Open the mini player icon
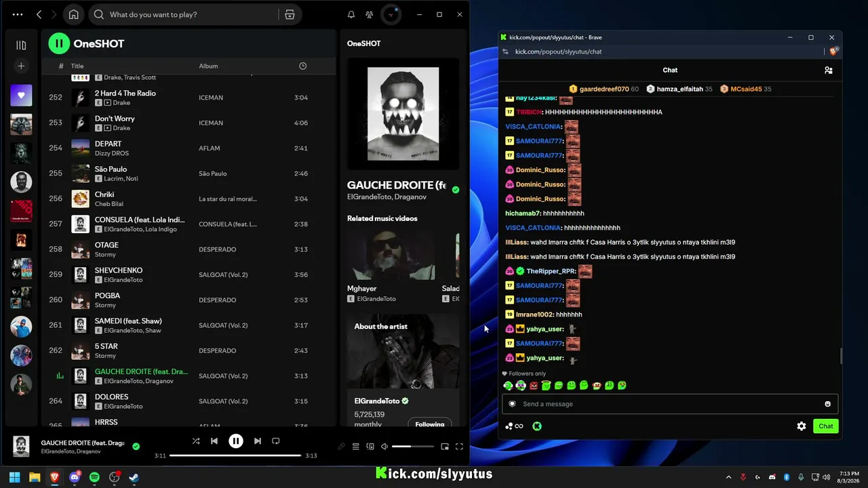 (x=445, y=446)
